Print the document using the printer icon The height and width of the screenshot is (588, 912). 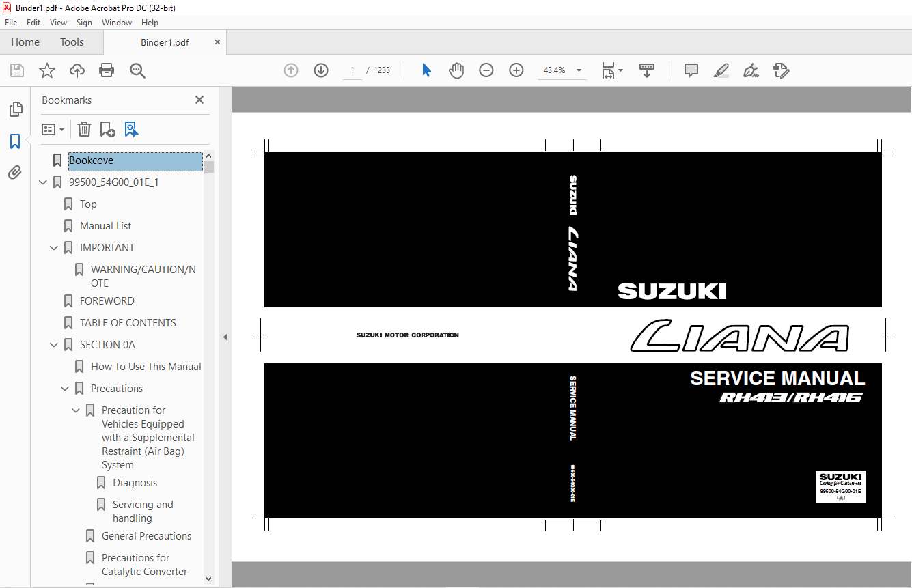(x=107, y=70)
